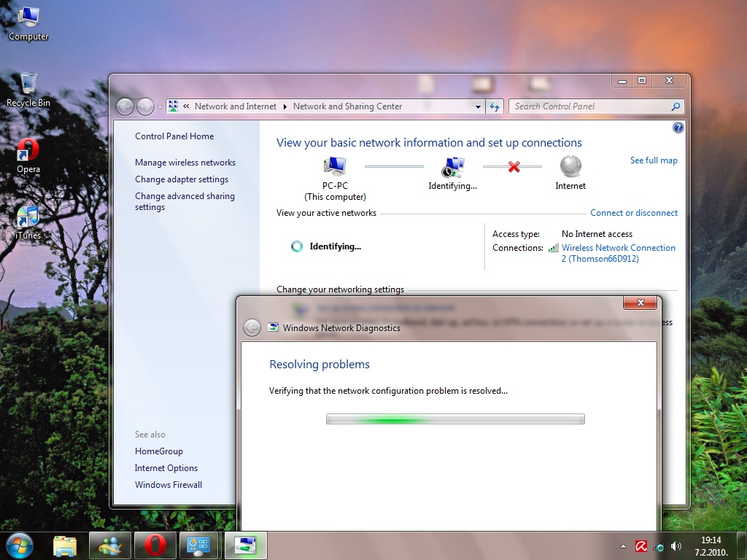The width and height of the screenshot is (747, 560).
Task: Click the See full map link
Action: (654, 160)
